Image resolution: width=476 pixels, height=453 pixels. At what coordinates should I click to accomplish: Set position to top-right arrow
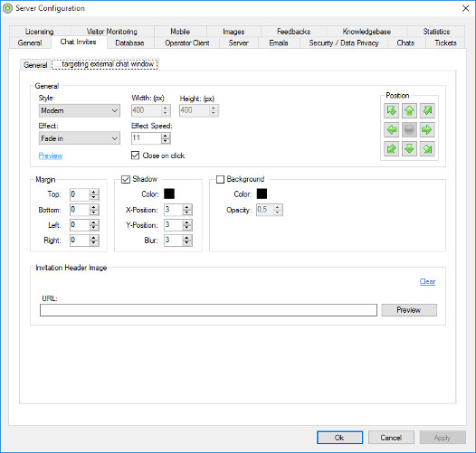pyautogui.click(x=427, y=110)
